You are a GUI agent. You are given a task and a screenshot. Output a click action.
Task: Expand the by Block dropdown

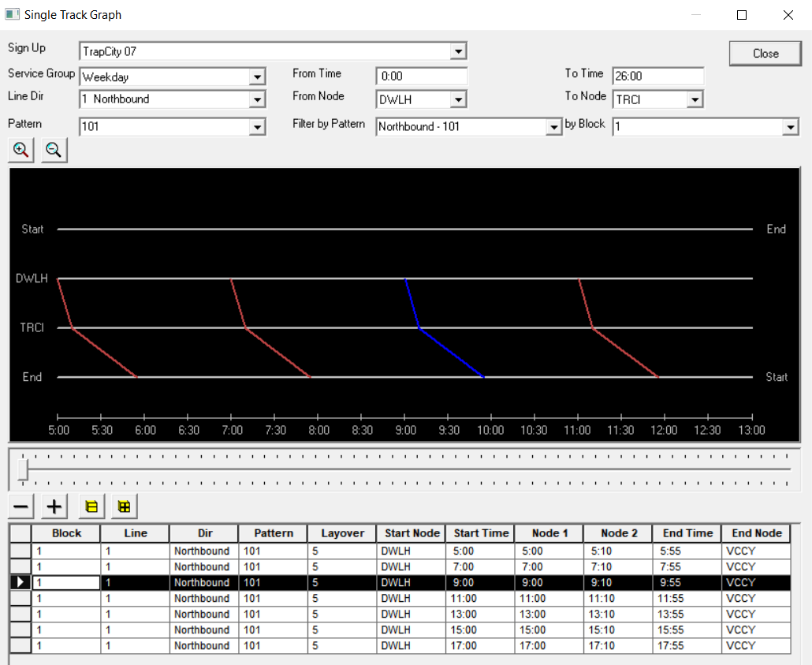click(x=791, y=127)
